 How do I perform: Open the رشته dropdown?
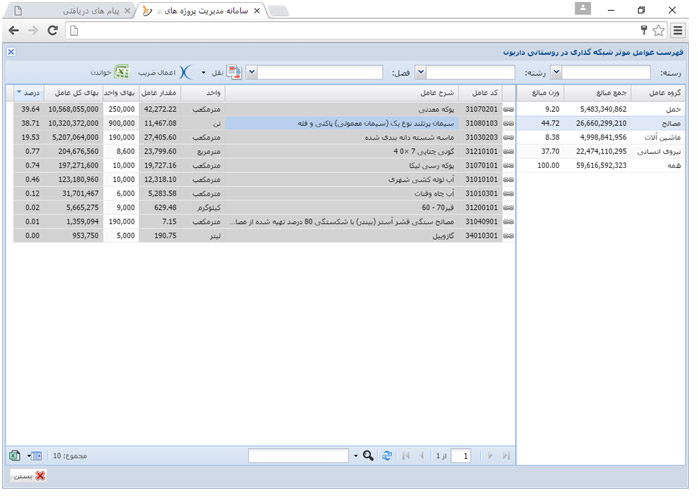tap(421, 73)
